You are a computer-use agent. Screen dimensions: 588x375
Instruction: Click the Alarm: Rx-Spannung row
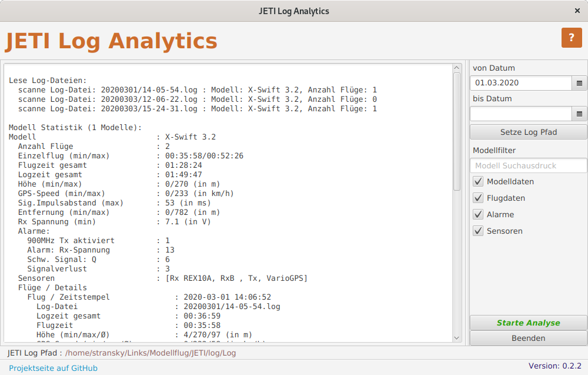[x=101, y=250]
